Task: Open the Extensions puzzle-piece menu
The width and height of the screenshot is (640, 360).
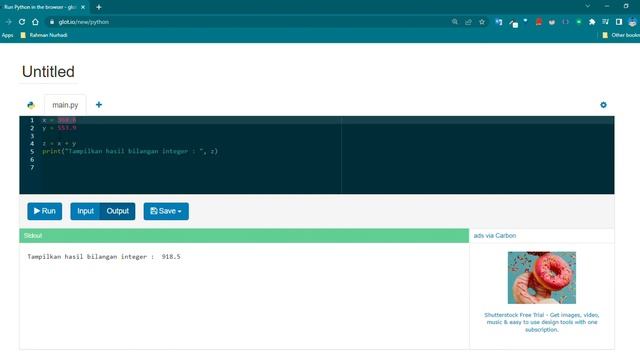Action: pyautogui.click(x=592, y=22)
